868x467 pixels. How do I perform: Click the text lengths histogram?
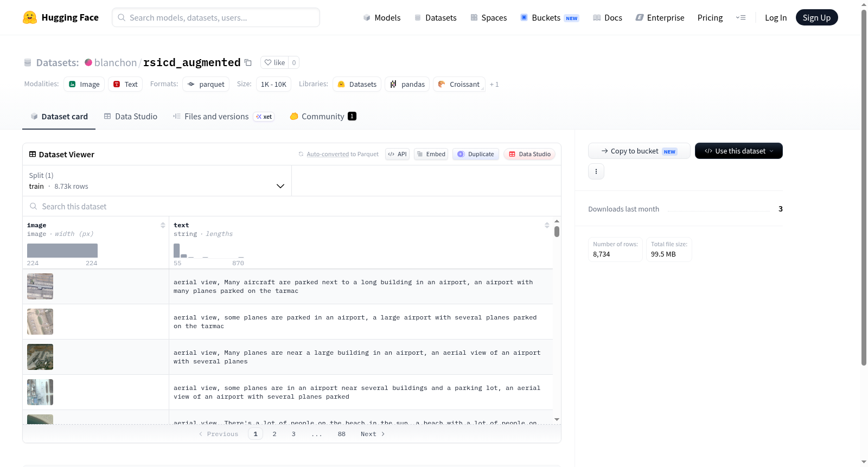(x=209, y=251)
